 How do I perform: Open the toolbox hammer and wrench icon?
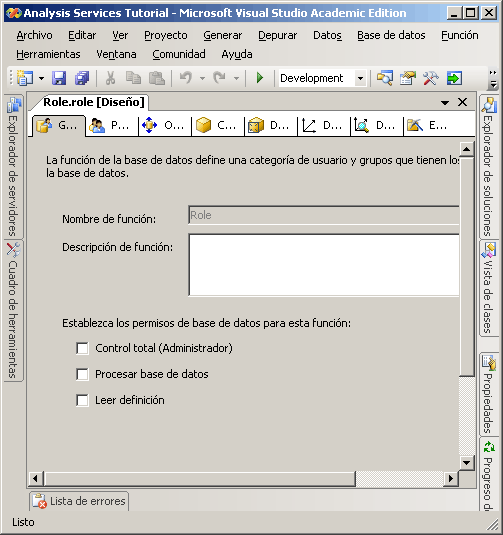[x=431, y=78]
